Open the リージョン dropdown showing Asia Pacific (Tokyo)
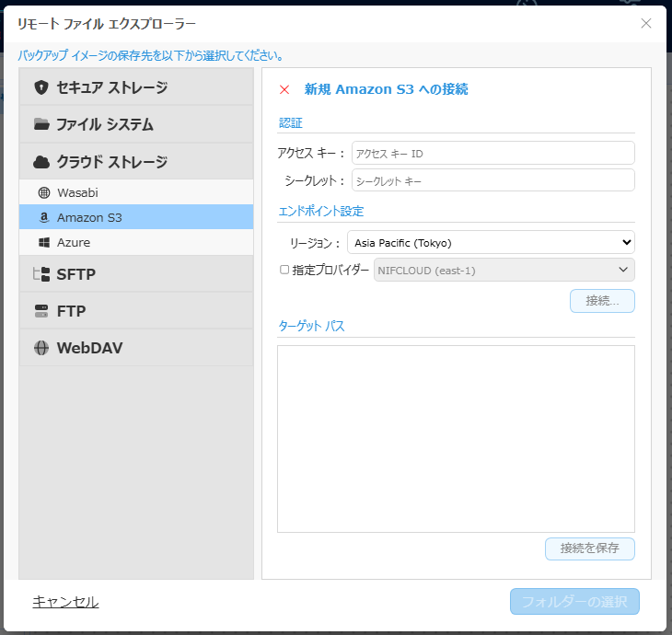672x635 pixels. (x=491, y=243)
